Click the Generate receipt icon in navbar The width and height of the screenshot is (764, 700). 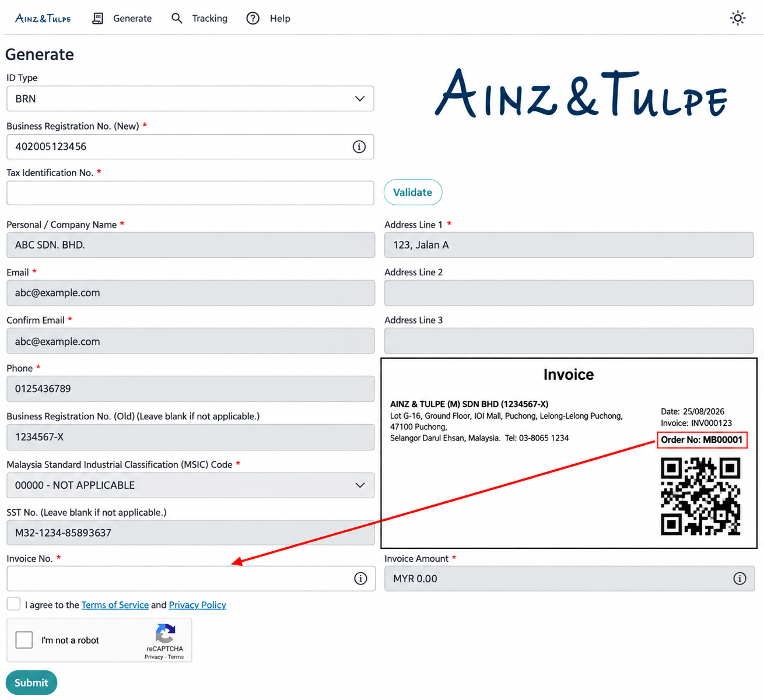[98, 18]
